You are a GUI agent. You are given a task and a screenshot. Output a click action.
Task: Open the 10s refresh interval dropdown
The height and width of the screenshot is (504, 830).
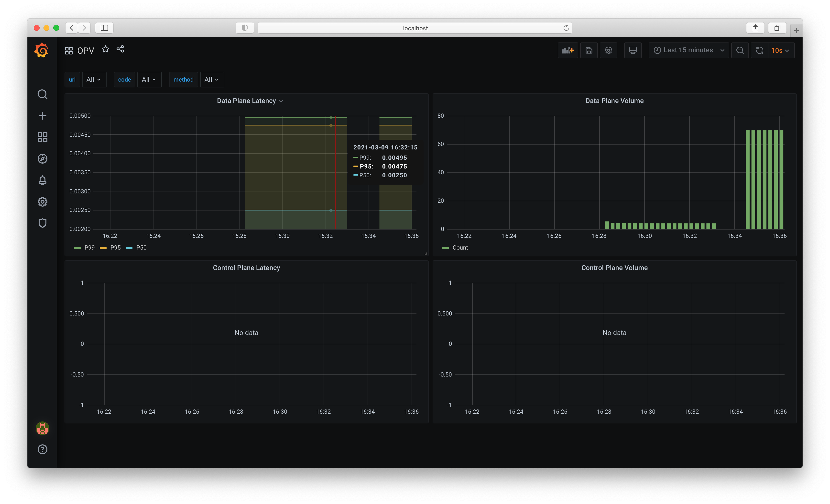coord(781,50)
